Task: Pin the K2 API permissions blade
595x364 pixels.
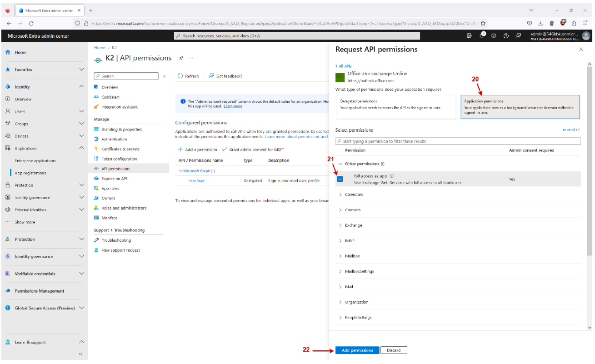Action: (x=181, y=58)
